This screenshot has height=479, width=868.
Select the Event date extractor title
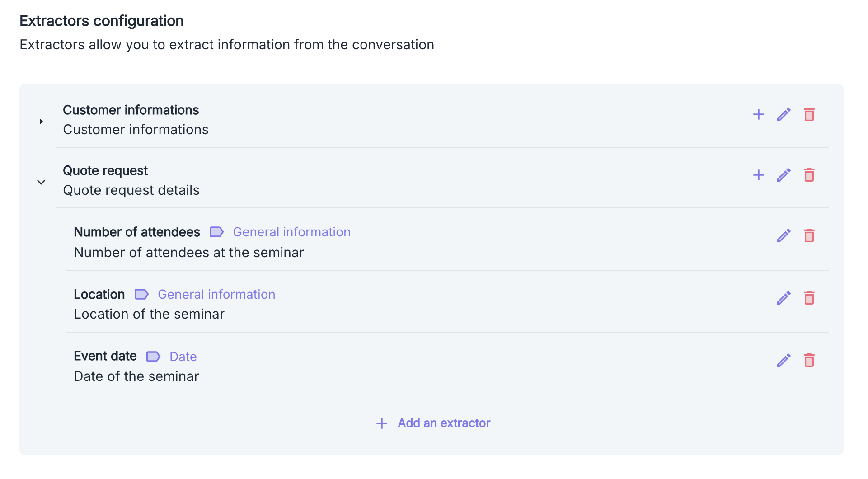(105, 356)
